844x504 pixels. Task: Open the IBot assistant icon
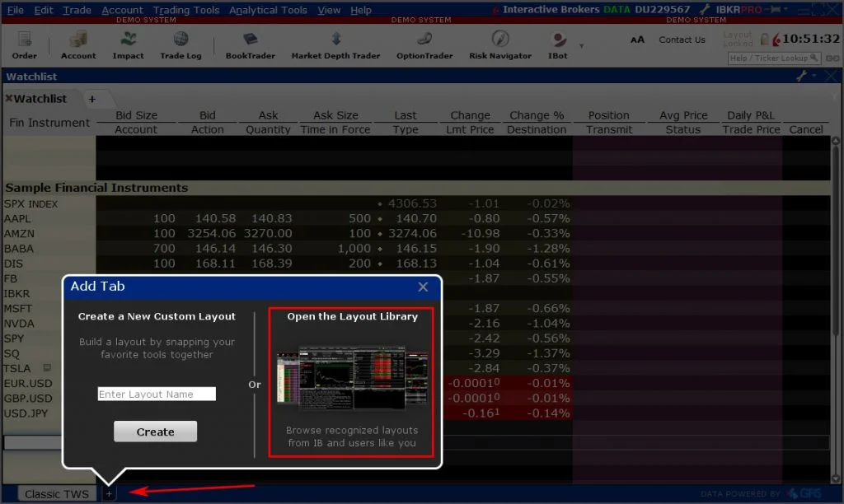coord(558,44)
